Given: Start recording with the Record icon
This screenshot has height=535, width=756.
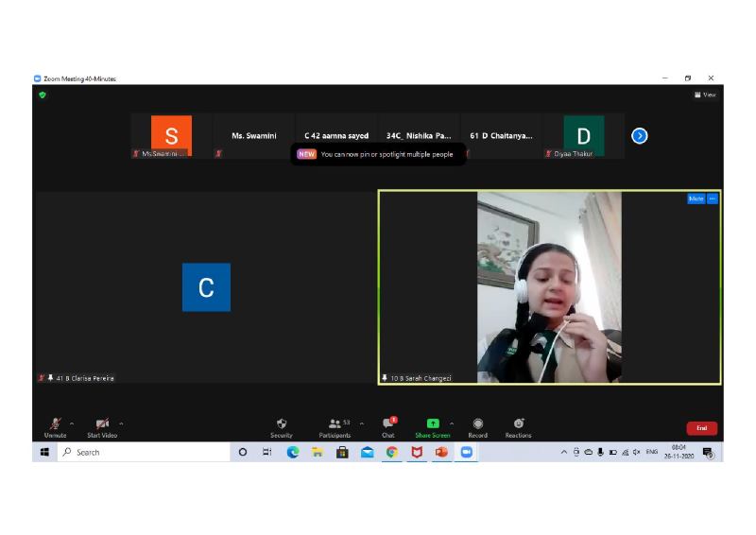Looking at the screenshot, I should [x=477, y=424].
